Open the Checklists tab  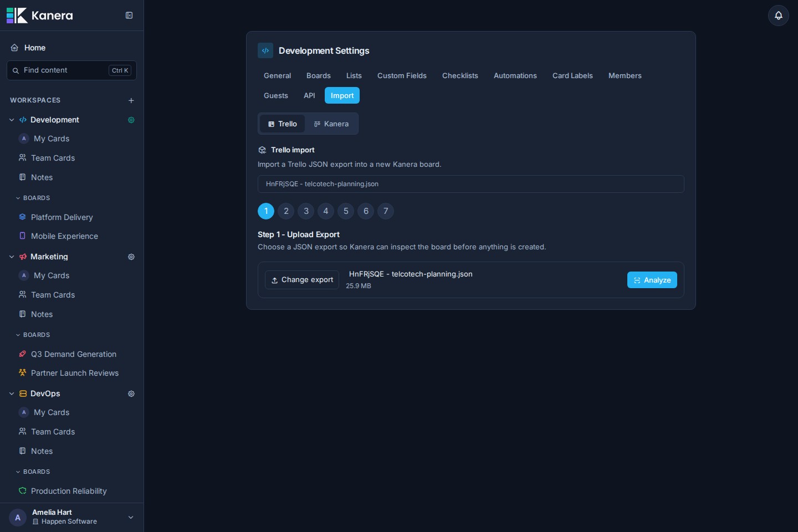(x=460, y=76)
